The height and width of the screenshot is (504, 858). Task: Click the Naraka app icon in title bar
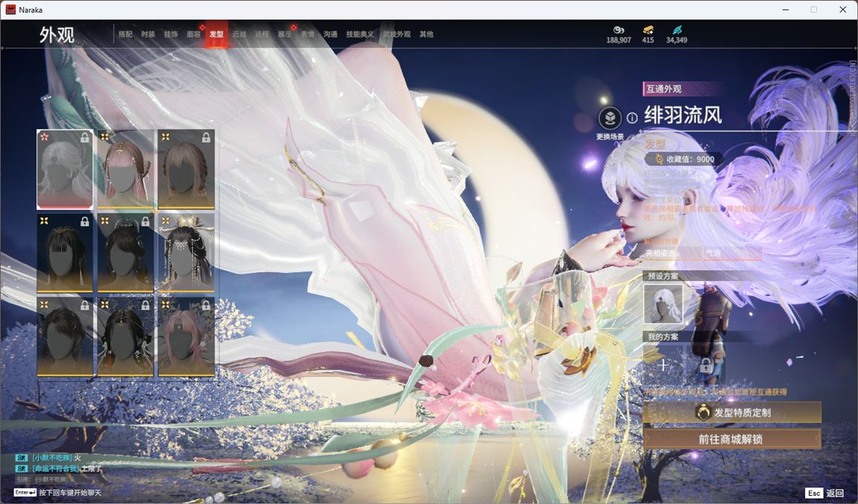[x=10, y=10]
